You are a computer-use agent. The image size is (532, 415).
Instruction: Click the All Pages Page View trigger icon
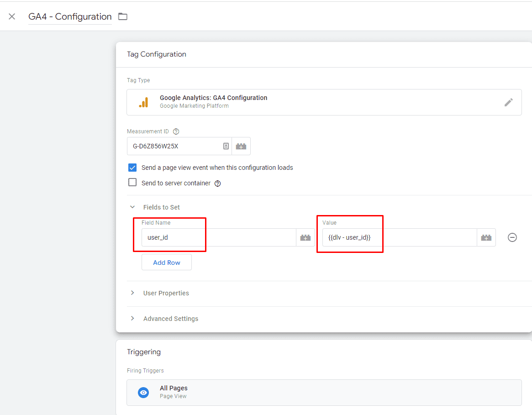[x=143, y=392]
